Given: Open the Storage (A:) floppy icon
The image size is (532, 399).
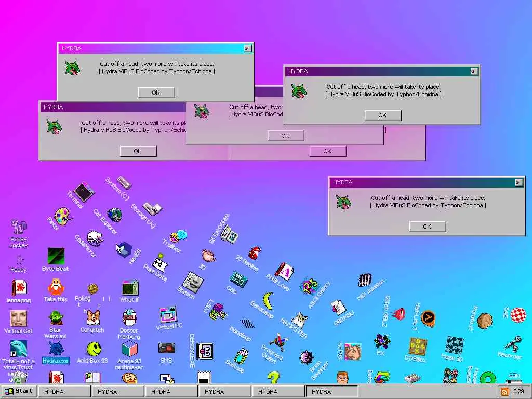Looking at the screenshot, I should pyautogui.click(x=152, y=208).
